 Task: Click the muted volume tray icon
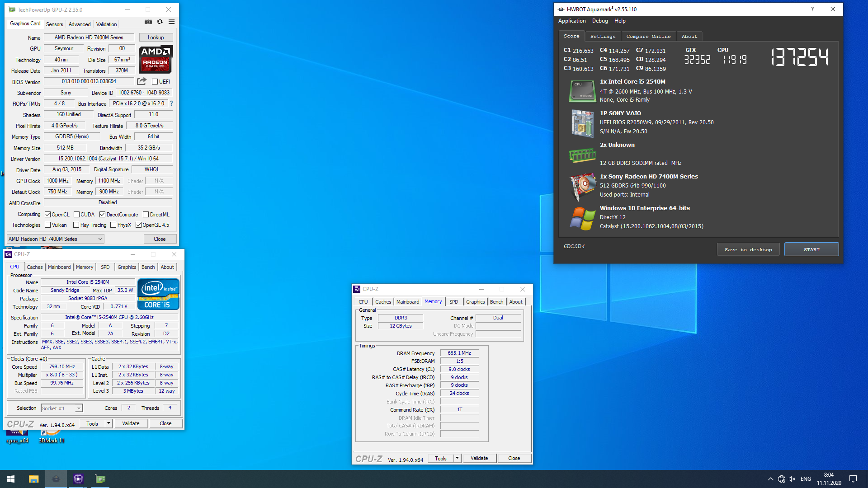point(792,479)
